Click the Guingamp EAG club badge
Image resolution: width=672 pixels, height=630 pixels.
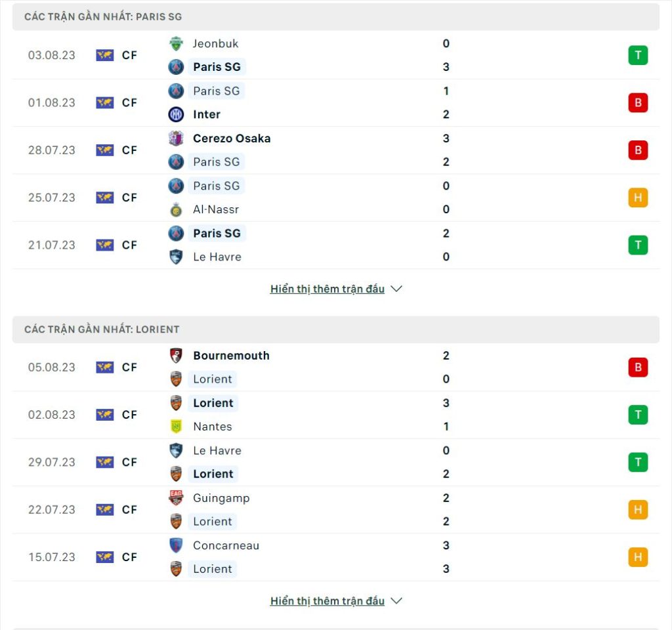[x=176, y=498]
